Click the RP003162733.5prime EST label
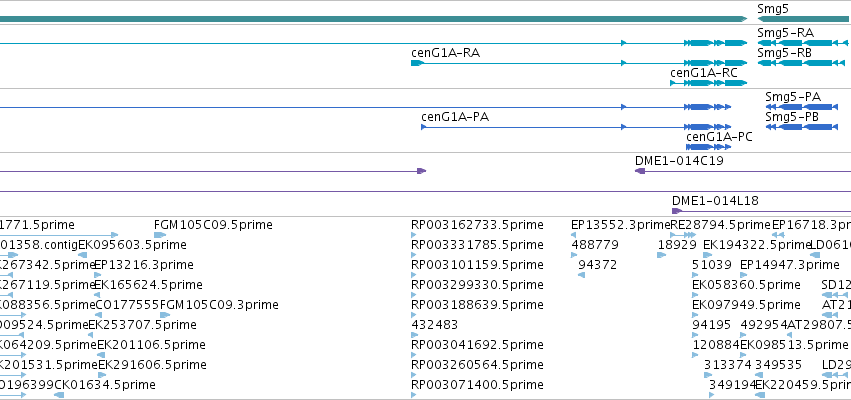 (477, 225)
